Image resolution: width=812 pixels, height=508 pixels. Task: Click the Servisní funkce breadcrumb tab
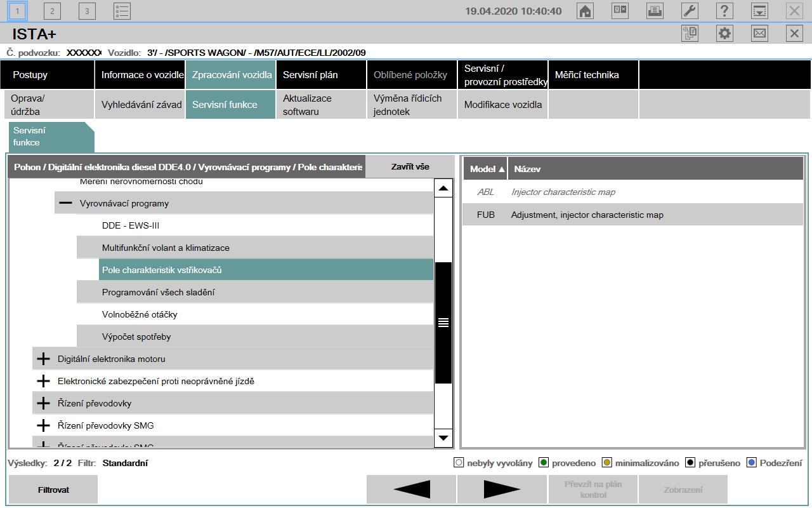[x=51, y=137]
